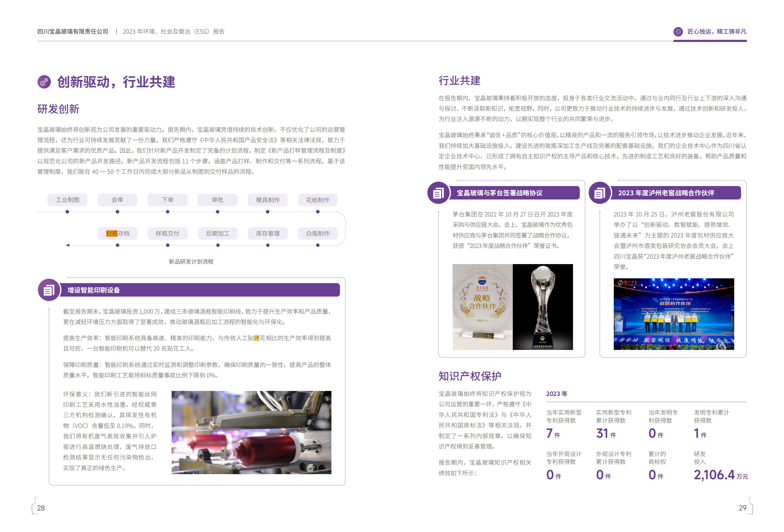This screenshot has width=784, height=532.
Task: Click the header text 2023年环境、社会及管治(ESG)报告
Action: tap(174, 31)
